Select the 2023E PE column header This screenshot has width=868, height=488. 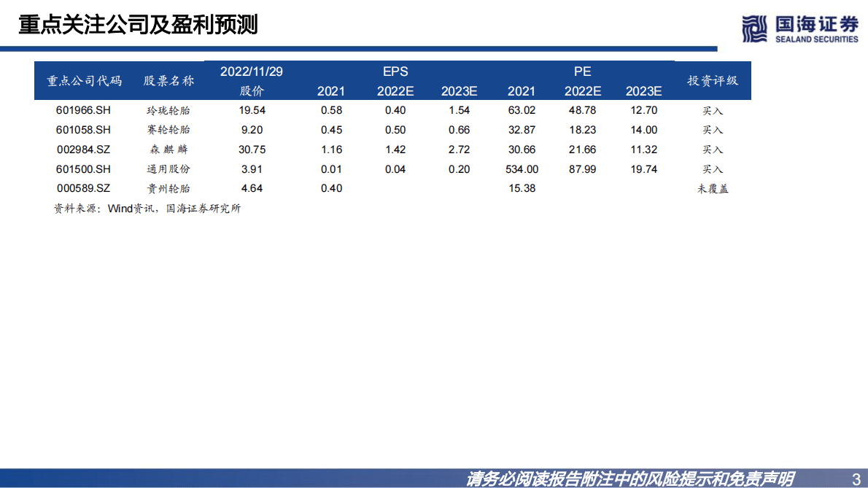tap(643, 91)
